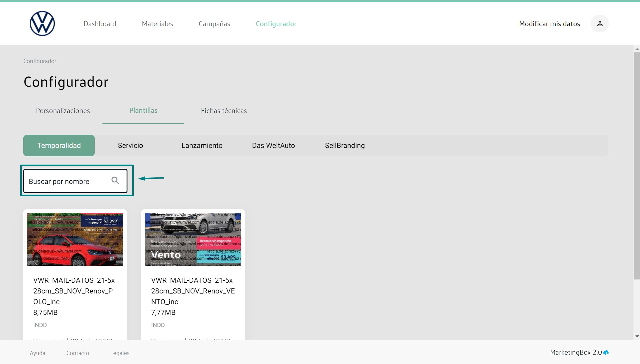Viewport: 640px width, 364px height.
Task: Switch to the Fichas técnicas tab
Action: pos(224,111)
